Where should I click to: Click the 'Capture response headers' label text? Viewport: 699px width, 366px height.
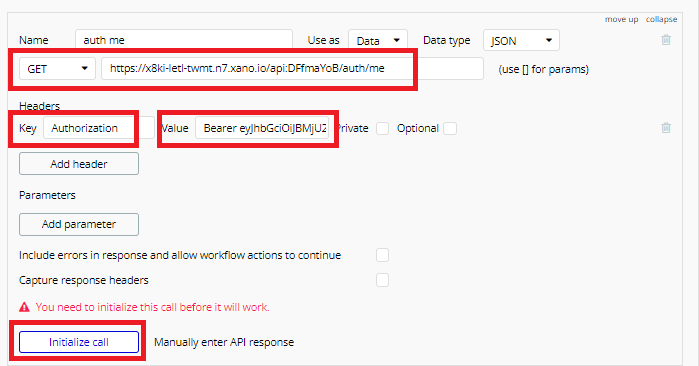[83, 280]
